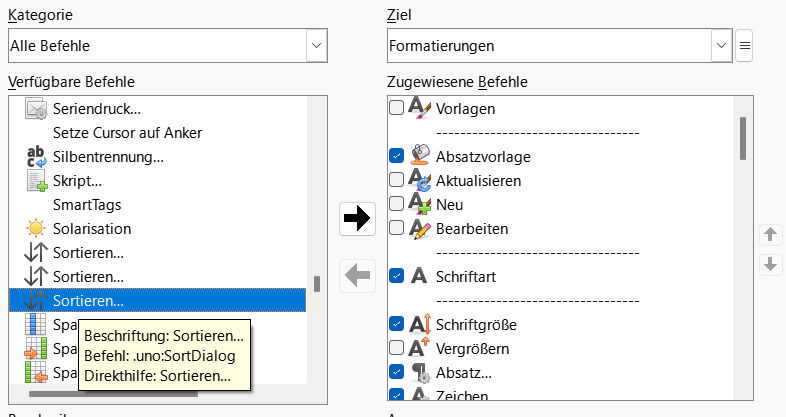Select the Silbentrennung hyphenation icon
This screenshot has width=786, height=417.
[x=36, y=157]
